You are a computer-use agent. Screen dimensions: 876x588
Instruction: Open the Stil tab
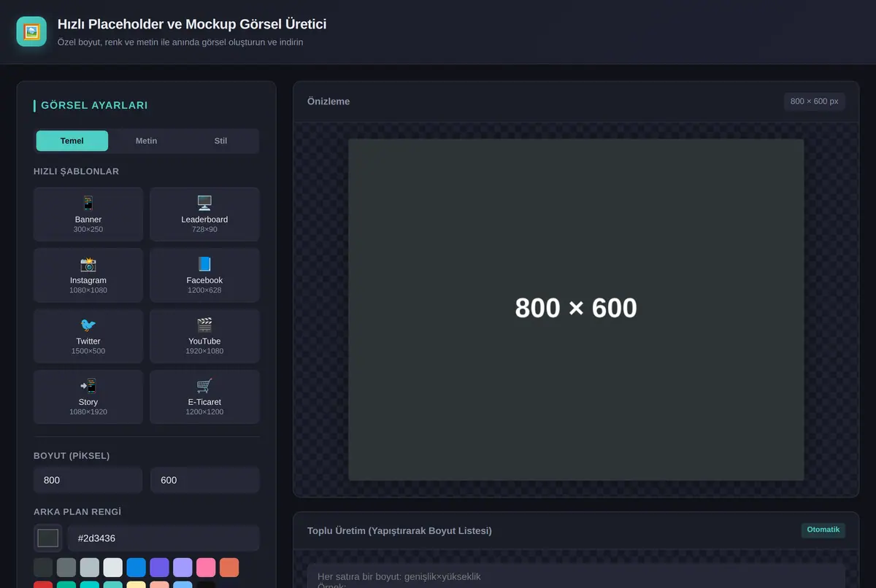click(x=220, y=141)
